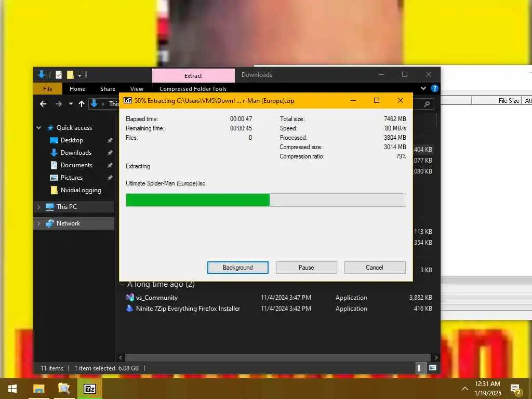Click the Explorer title bar download arrow icon
532x399 pixels.
pyautogui.click(x=42, y=74)
